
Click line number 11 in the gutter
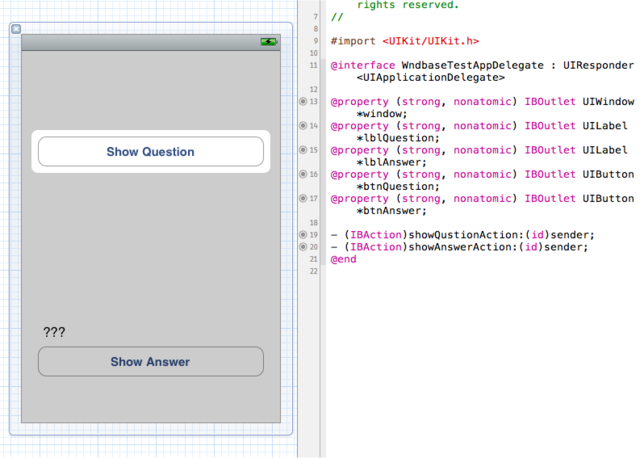point(313,65)
